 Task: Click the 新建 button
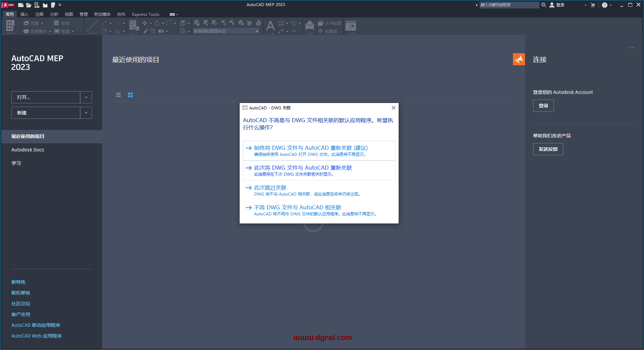pos(46,113)
